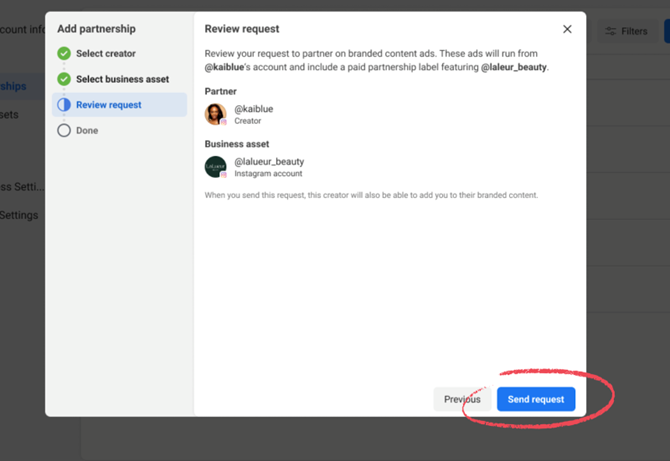Open Filters button in the background page
The width and height of the screenshot is (670, 461).
(626, 31)
